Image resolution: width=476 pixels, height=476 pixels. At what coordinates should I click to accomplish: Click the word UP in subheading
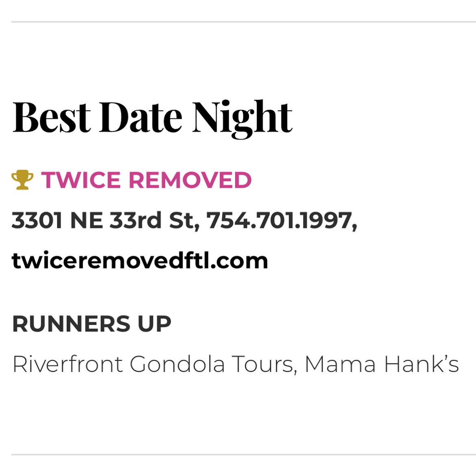coord(155,323)
